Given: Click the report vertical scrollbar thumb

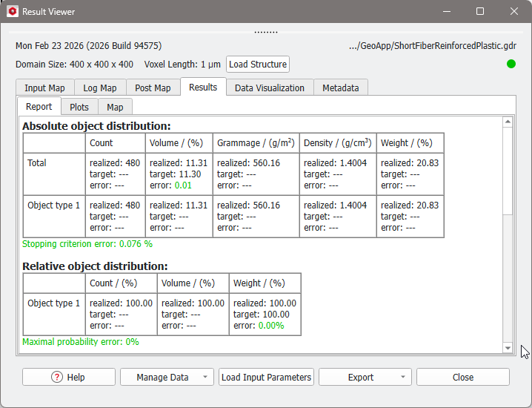Looking at the screenshot, I should (508, 171).
